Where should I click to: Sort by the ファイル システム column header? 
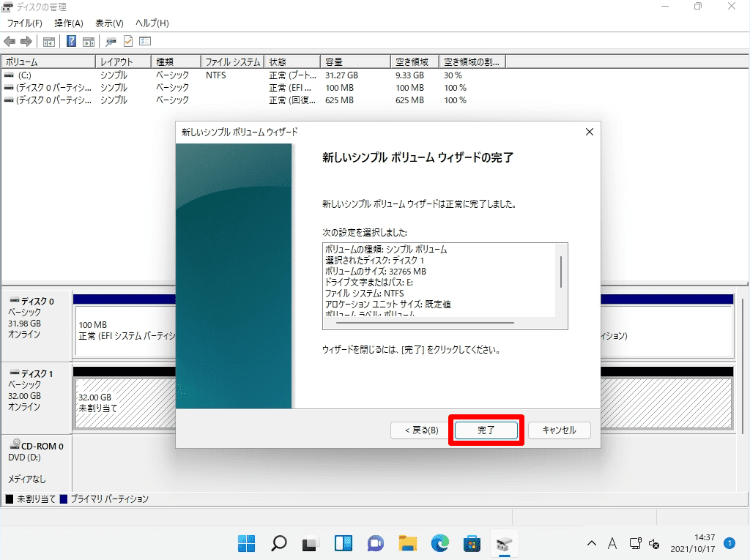point(232,61)
